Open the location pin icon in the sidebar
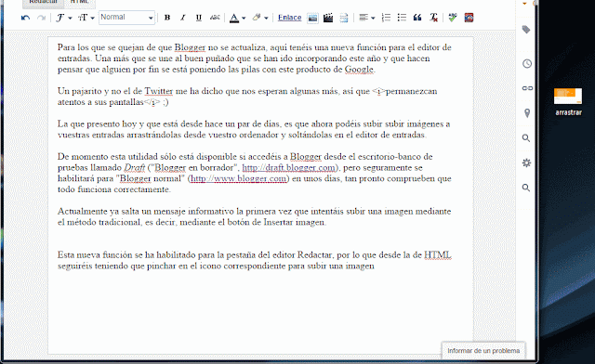Screen dimensions: 595x364 pyautogui.click(x=527, y=113)
